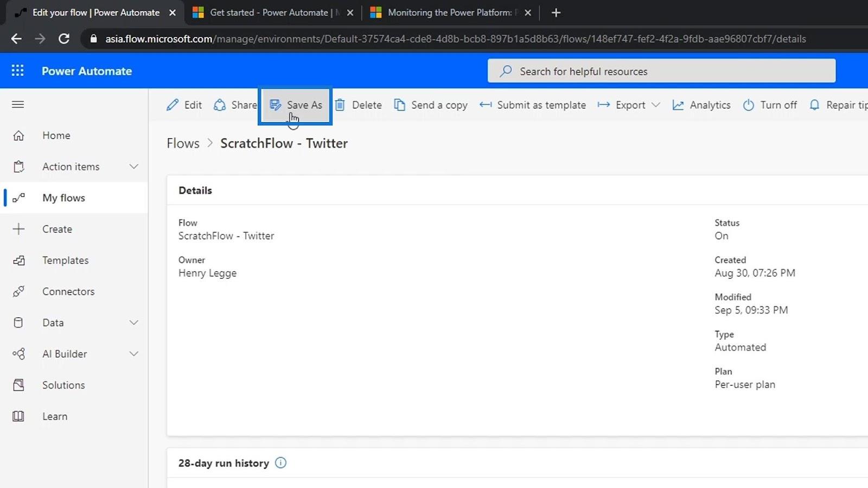Image resolution: width=868 pixels, height=488 pixels.
Task: Click the Templates icon in sidebar
Action: point(18,260)
